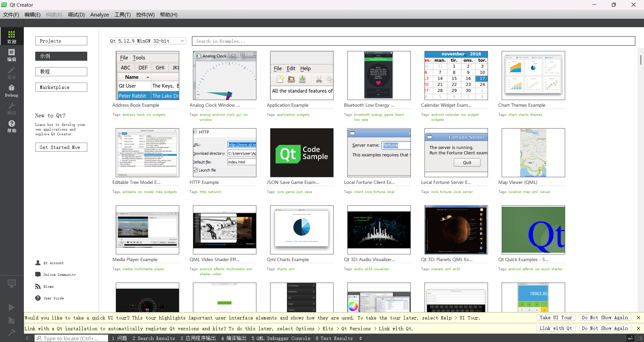Click the 'multimedia' tag under Media Player
Screen dimensions: 644x342
[143, 269]
